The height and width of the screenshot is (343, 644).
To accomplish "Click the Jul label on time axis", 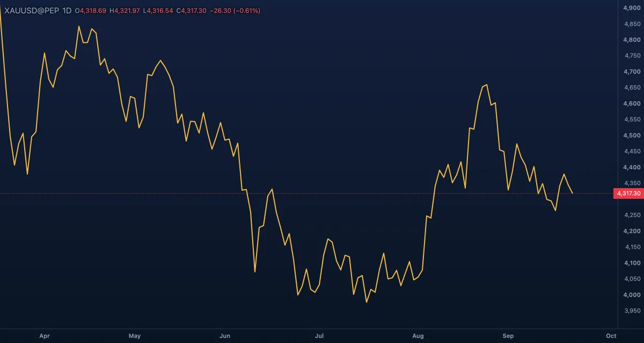I will tap(319, 336).
